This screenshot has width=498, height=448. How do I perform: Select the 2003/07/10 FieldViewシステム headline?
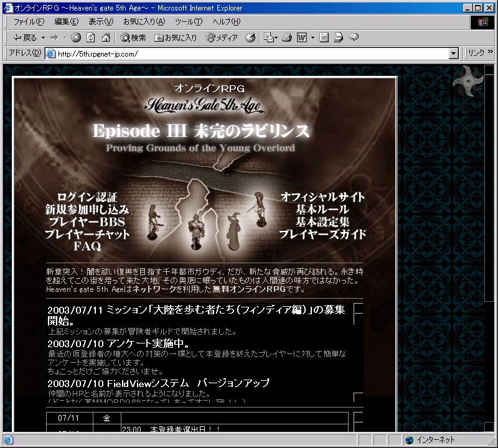tap(159, 383)
